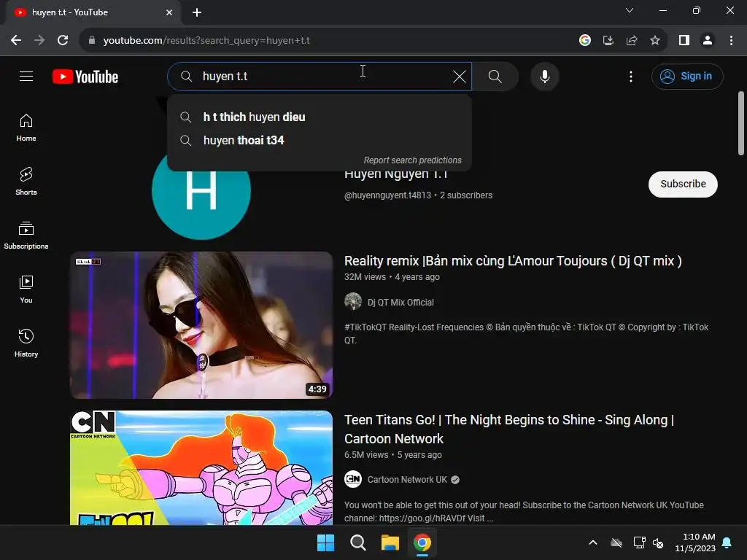Open the Chrome profile icon
The image size is (747, 560).
[x=708, y=41]
